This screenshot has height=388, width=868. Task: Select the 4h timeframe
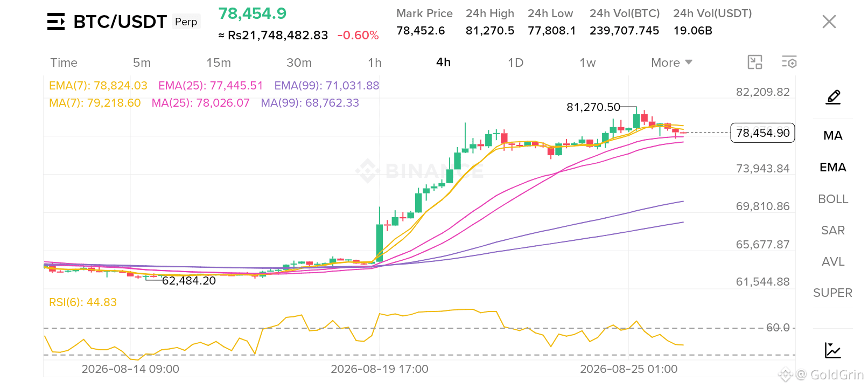[x=443, y=63]
